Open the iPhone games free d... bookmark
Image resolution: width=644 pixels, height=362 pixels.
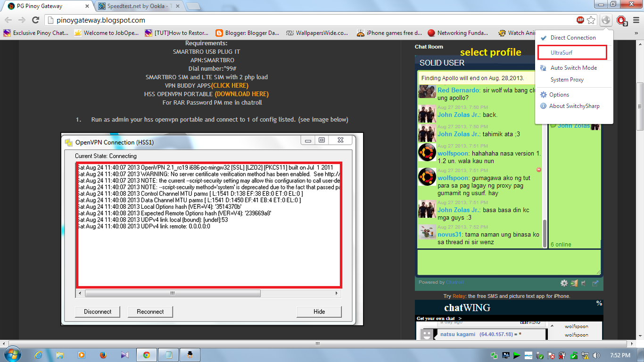point(389,33)
